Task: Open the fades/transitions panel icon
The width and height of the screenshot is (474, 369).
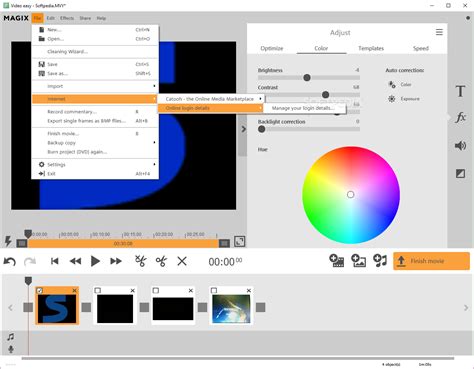Action: click(x=460, y=173)
